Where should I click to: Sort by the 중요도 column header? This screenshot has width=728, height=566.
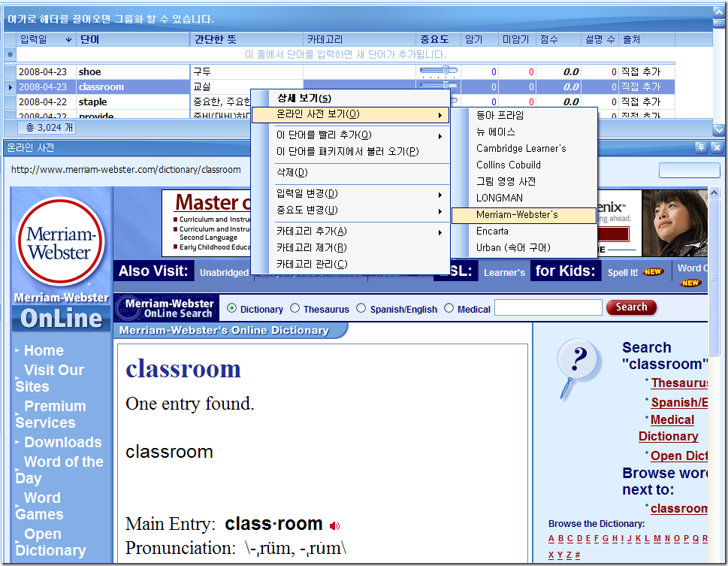pos(438,40)
